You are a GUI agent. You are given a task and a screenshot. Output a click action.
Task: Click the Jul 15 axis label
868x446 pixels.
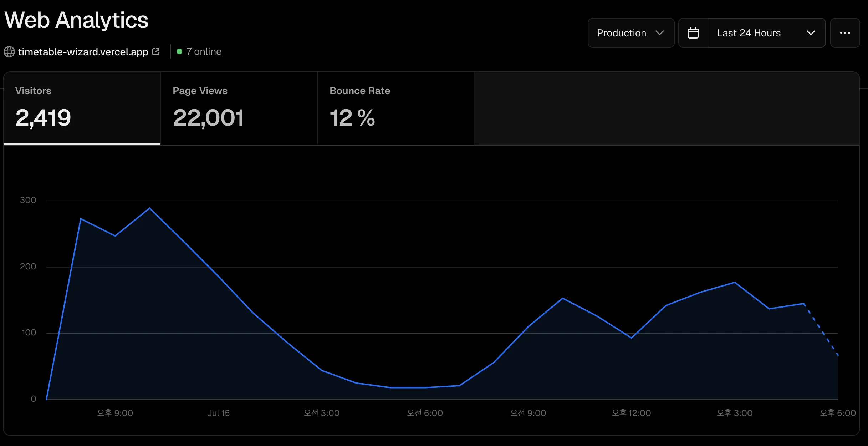[218, 413]
